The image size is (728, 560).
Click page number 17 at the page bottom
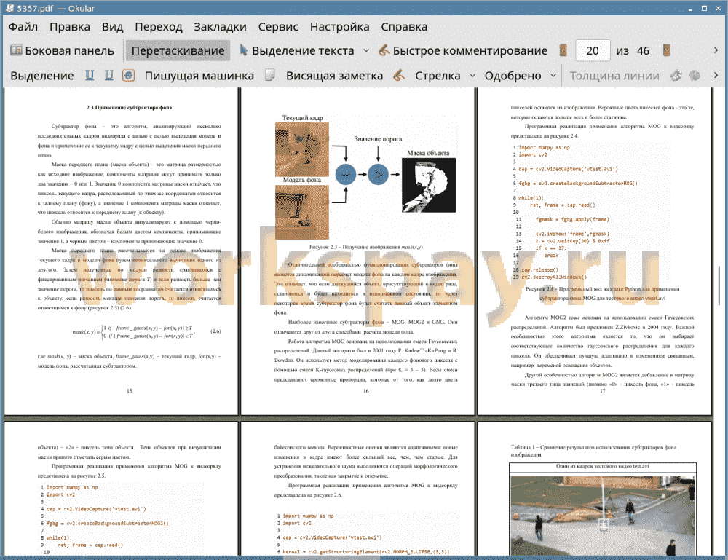click(x=602, y=391)
